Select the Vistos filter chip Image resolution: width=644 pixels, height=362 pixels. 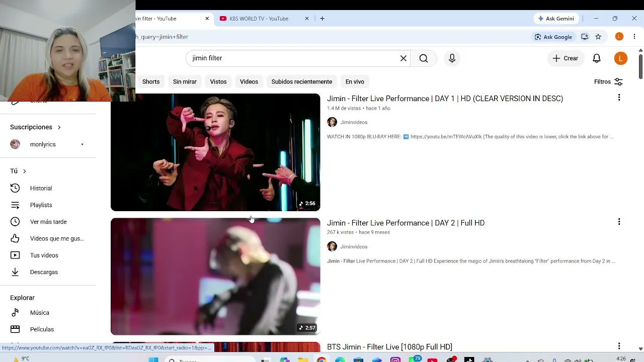coord(218,81)
